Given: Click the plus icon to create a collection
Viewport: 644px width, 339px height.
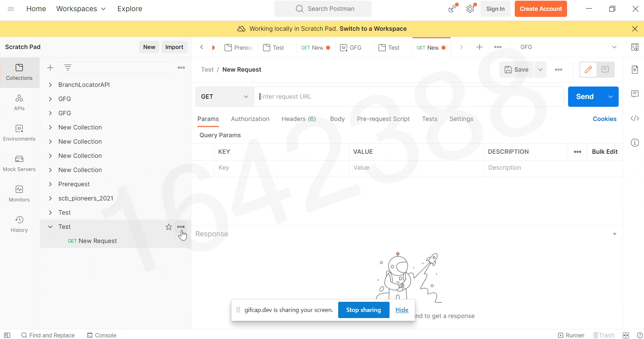Looking at the screenshot, I should [50, 68].
